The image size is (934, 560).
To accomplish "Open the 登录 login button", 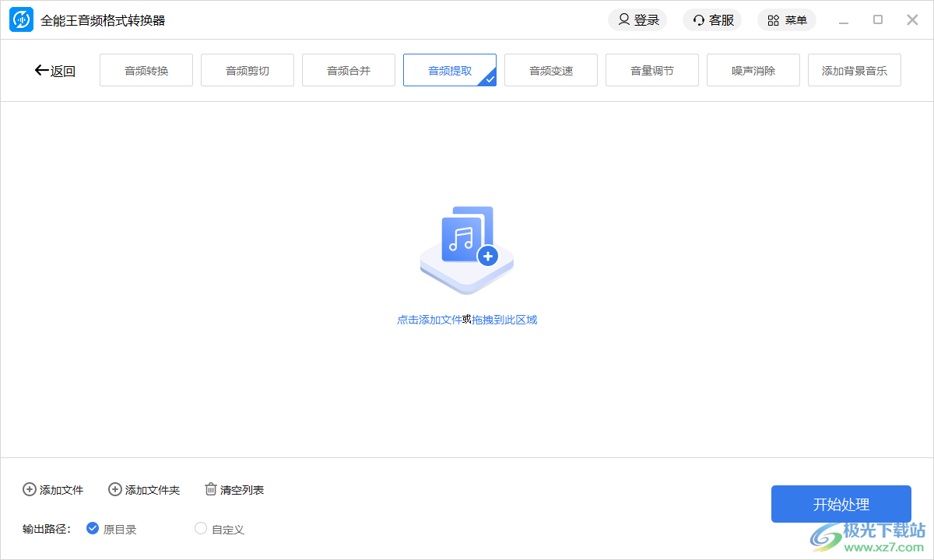I will coord(637,20).
